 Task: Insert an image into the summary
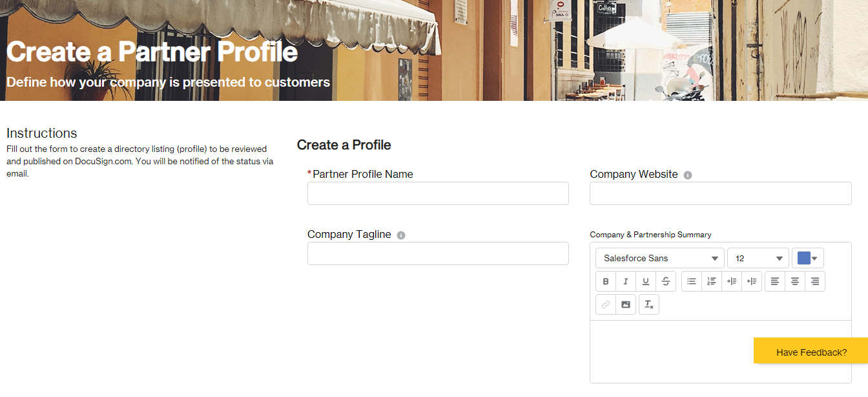625,304
